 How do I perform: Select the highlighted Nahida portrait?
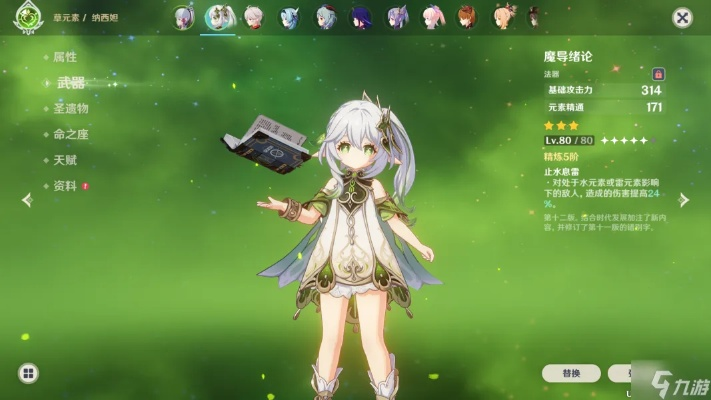218,17
